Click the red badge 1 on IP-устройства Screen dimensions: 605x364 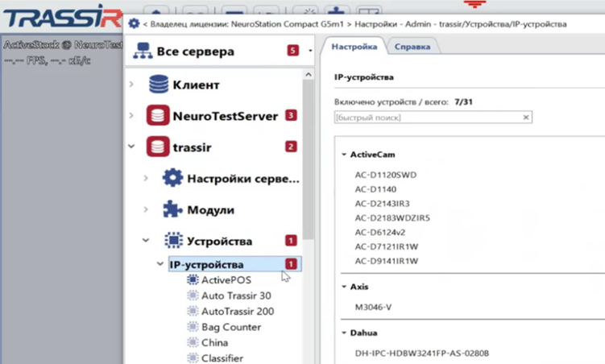tap(291, 264)
